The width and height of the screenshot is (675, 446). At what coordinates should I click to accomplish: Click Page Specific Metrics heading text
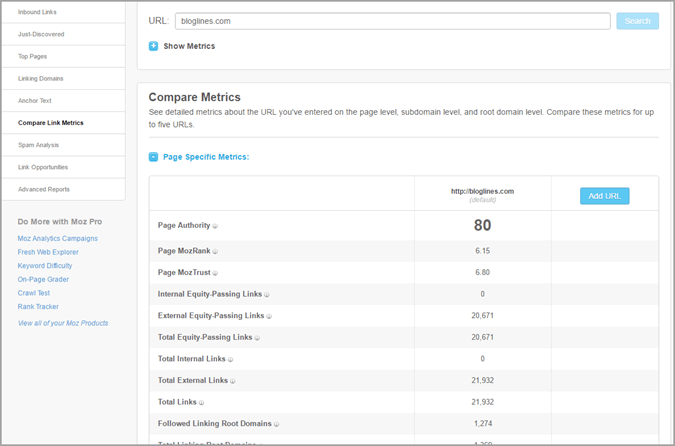[206, 157]
